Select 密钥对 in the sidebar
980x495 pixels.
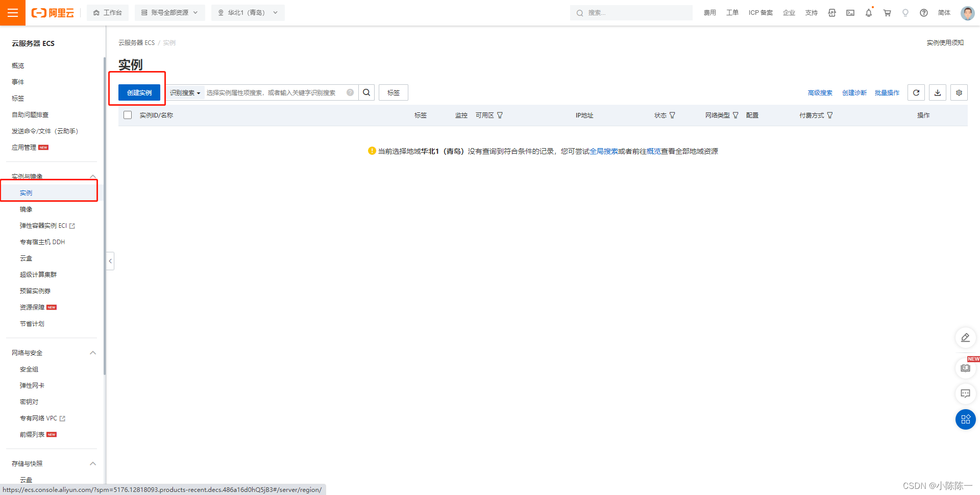(29, 402)
